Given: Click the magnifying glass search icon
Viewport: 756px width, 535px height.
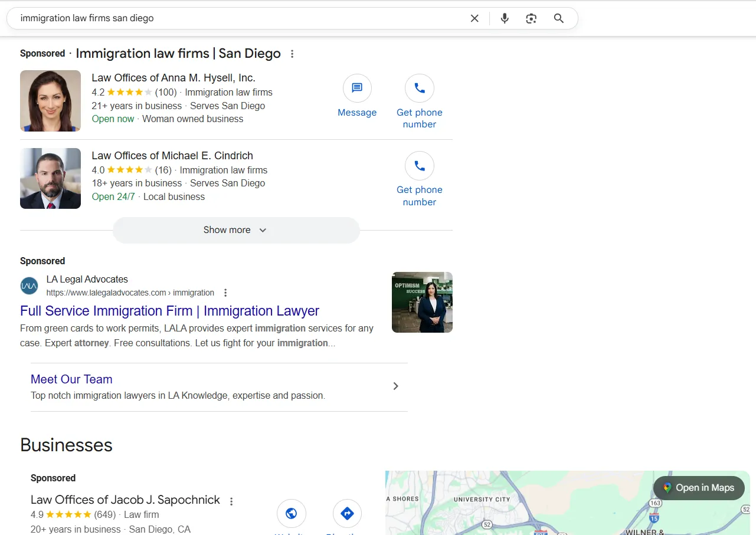Looking at the screenshot, I should [x=559, y=18].
